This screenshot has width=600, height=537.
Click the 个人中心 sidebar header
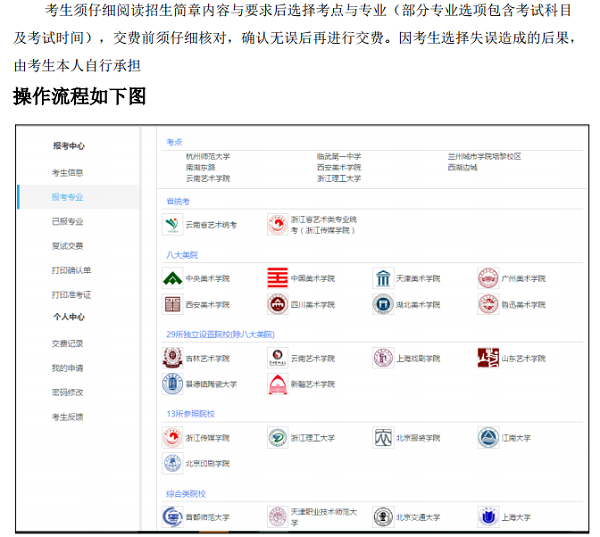[69, 317]
